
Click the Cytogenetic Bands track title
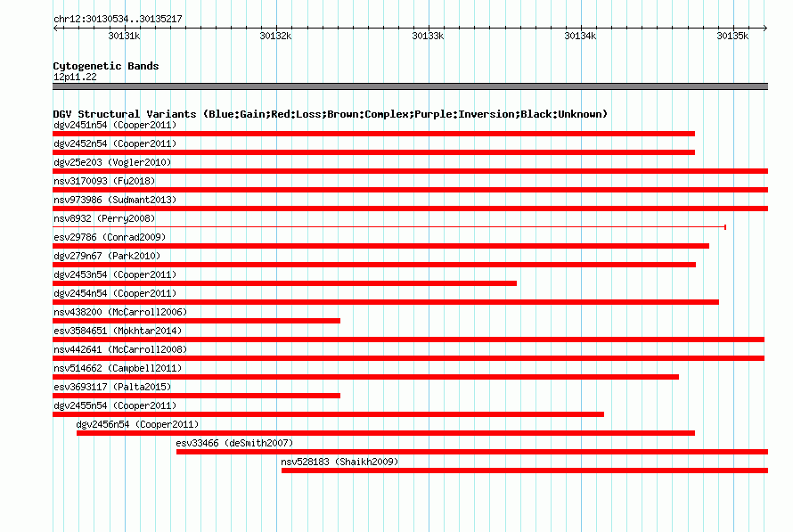pyautogui.click(x=106, y=66)
